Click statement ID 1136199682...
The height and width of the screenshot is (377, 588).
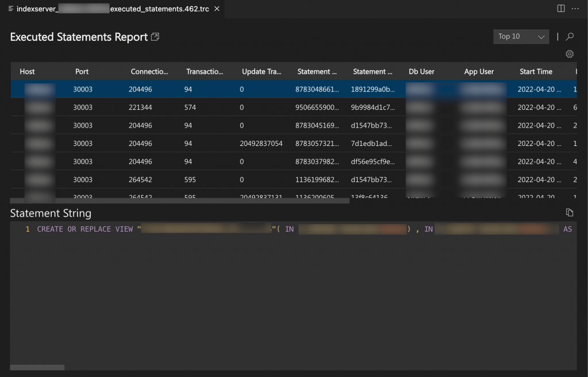tap(317, 179)
